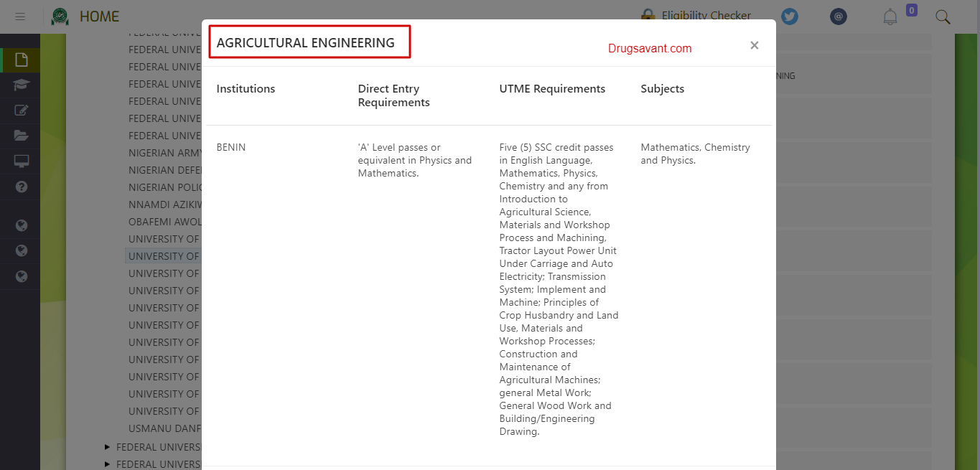Open the notifications bell icon
Image resolution: width=980 pixels, height=470 pixels.
point(890,17)
